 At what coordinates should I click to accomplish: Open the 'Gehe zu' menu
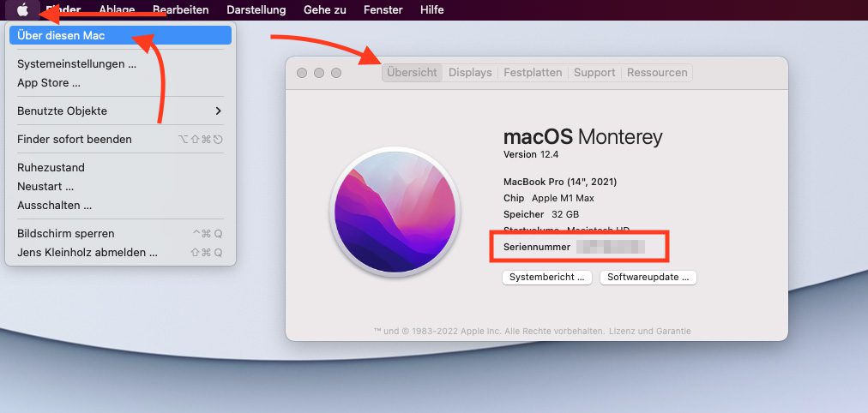pyautogui.click(x=324, y=10)
